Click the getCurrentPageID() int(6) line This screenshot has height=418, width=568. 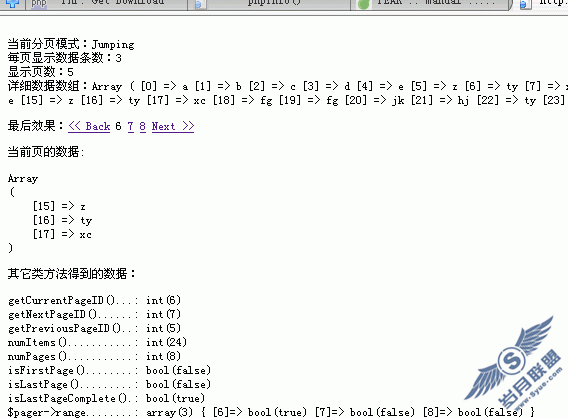point(94,300)
